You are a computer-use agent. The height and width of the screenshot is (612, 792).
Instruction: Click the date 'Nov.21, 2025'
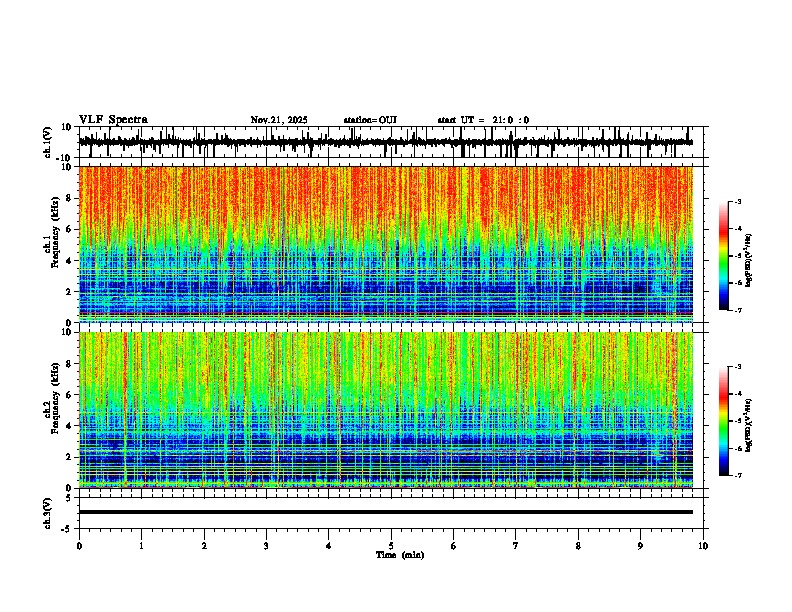click(x=279, y=120)
